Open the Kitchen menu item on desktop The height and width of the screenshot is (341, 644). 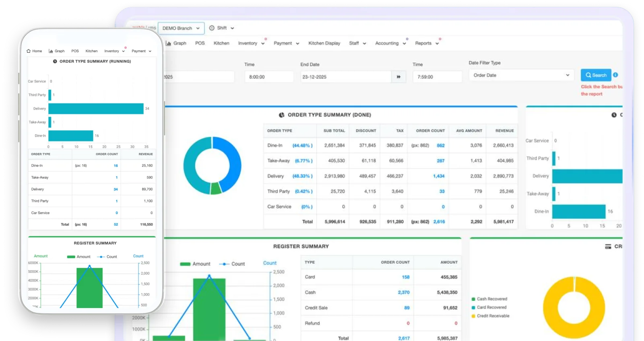pos(221,43)
